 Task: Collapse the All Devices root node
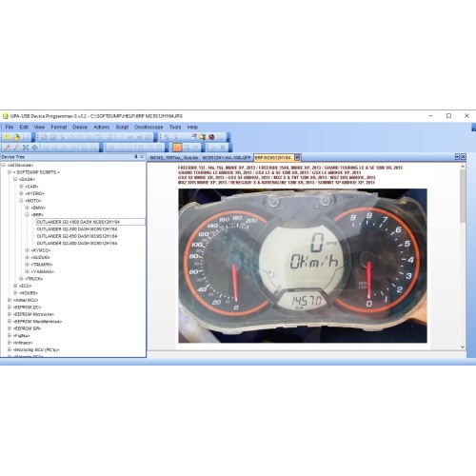pyautogui.click(x=4, y=165)
